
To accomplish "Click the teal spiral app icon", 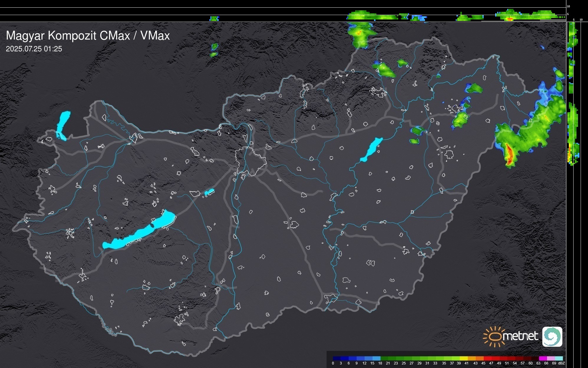I will pos(552,337).
